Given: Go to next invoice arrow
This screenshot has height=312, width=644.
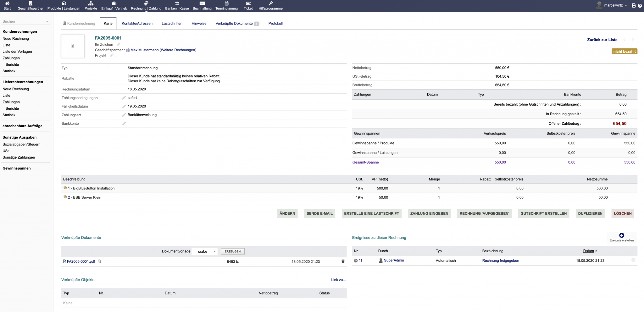Looking at the screenshot, I should click(633, 40).
